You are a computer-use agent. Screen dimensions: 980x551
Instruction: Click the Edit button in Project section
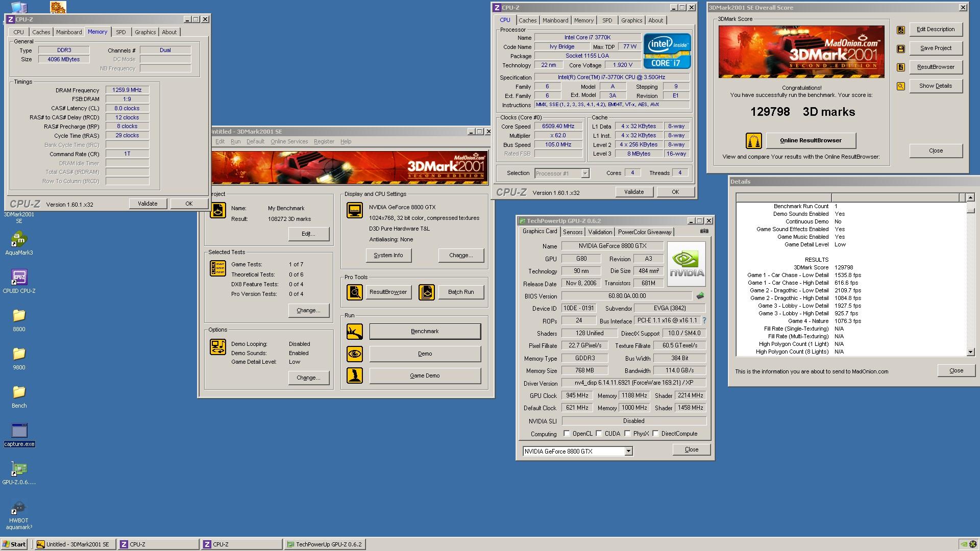308,234
